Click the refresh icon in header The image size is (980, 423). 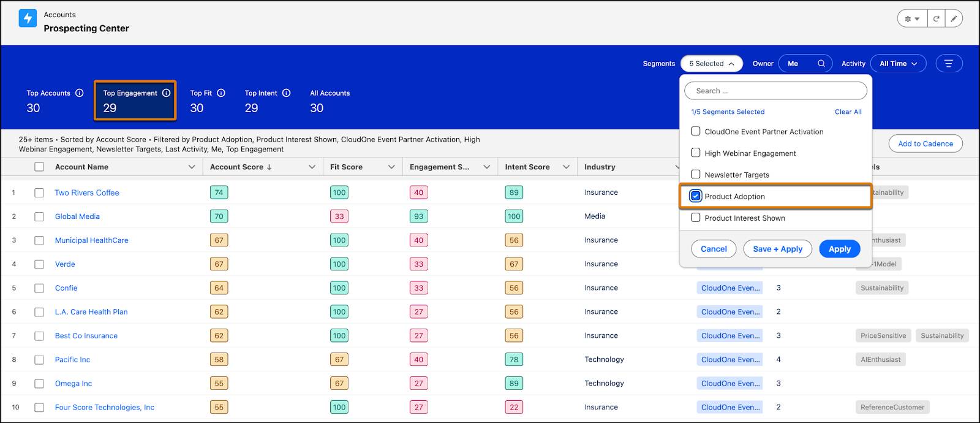point(936,19)
